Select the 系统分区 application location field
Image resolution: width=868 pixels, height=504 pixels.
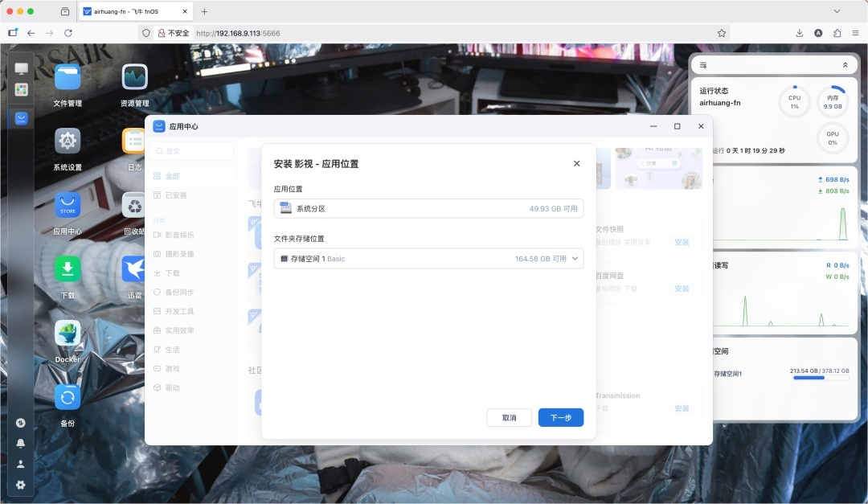428,209
